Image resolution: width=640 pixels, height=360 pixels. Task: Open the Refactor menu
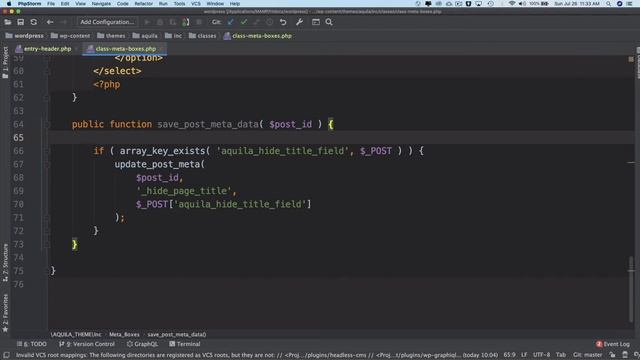coord(143,4)
